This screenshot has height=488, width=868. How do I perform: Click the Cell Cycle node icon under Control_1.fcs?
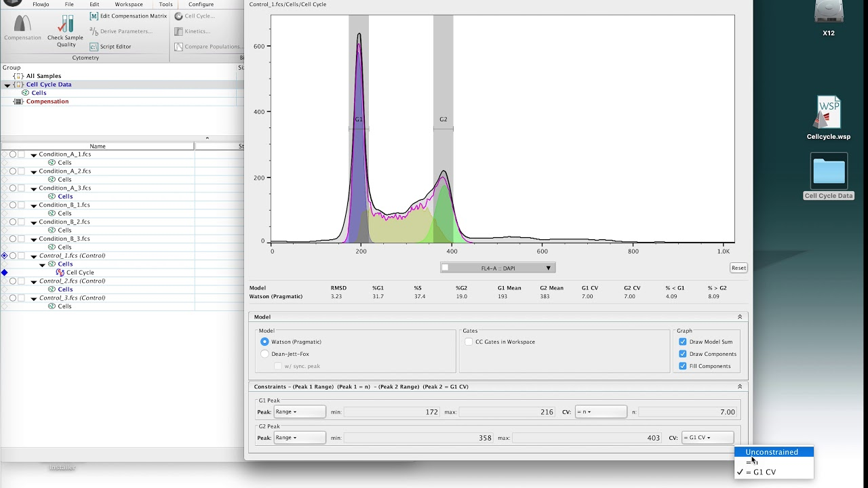tap(60, 272)
